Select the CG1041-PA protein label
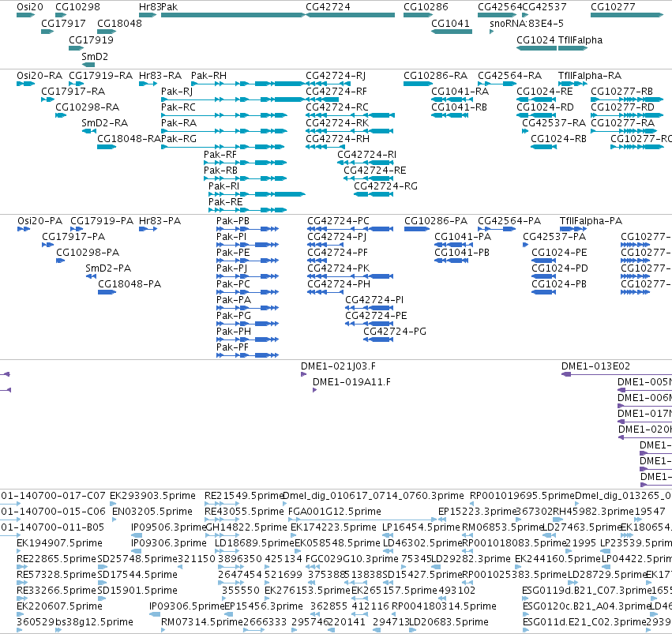Image resolution: width=672 pixels, height=634 pixels. coord(463,236)
